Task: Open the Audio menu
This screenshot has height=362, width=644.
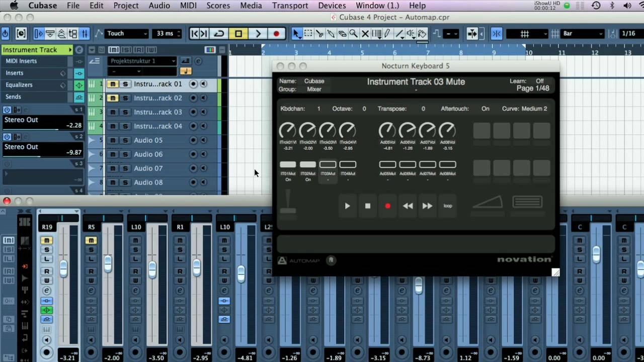Action: 159,6
